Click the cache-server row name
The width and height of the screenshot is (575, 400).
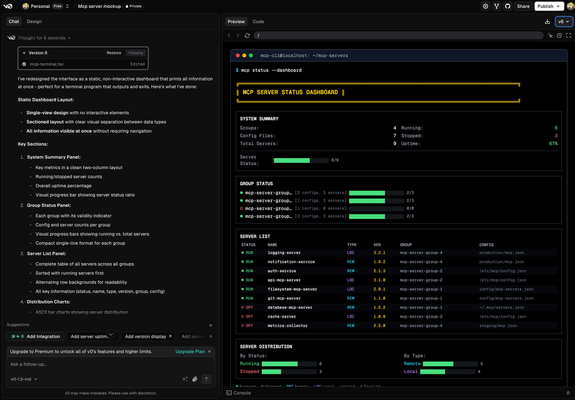[281, 316]
